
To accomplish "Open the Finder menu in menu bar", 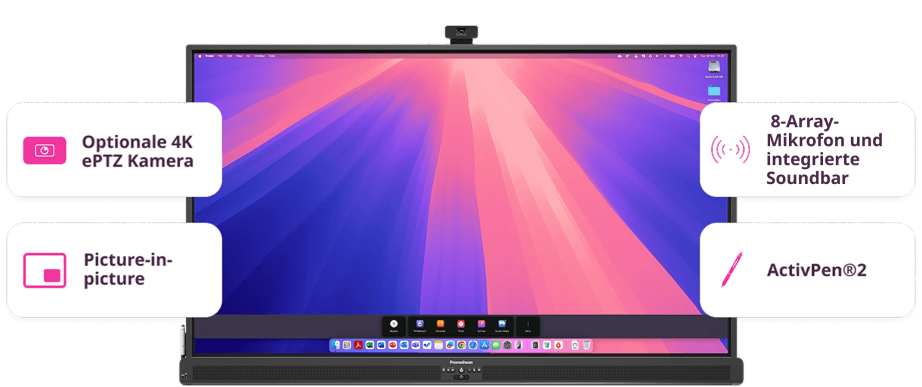I will pyautogui.click(x=210, y=56).
